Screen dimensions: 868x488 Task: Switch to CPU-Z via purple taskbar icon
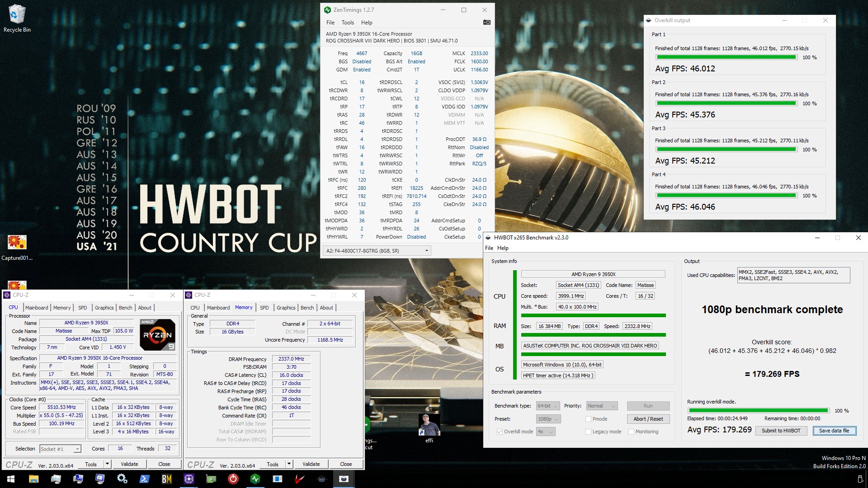tap(189, 479)
